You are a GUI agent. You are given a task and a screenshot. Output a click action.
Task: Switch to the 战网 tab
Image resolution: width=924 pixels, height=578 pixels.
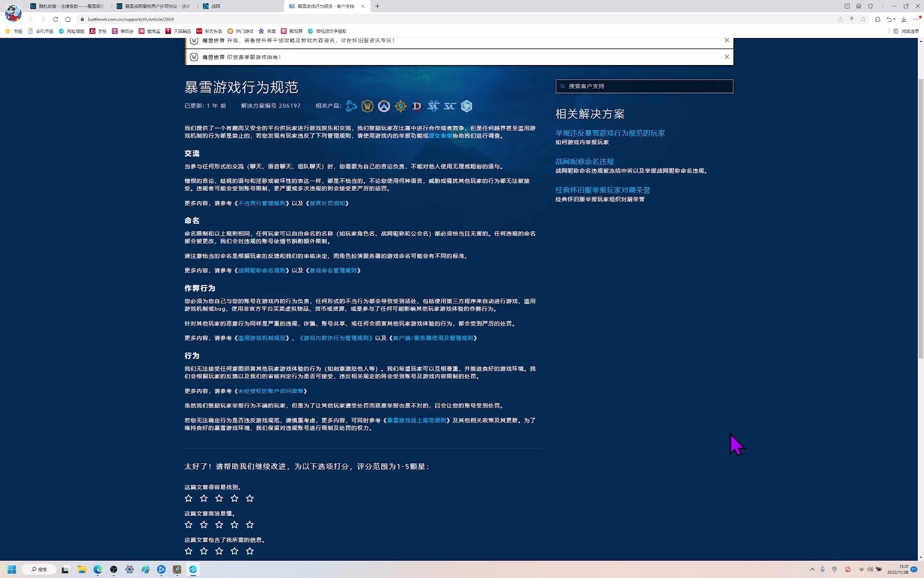(x=241, y=6)
